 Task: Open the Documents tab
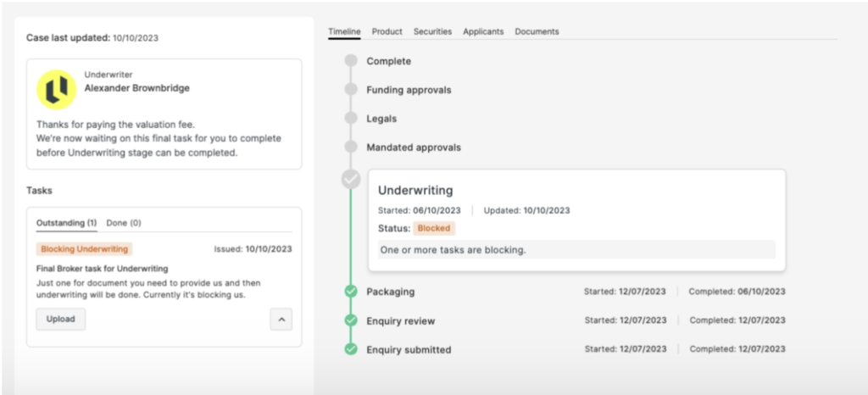point(537,31)
